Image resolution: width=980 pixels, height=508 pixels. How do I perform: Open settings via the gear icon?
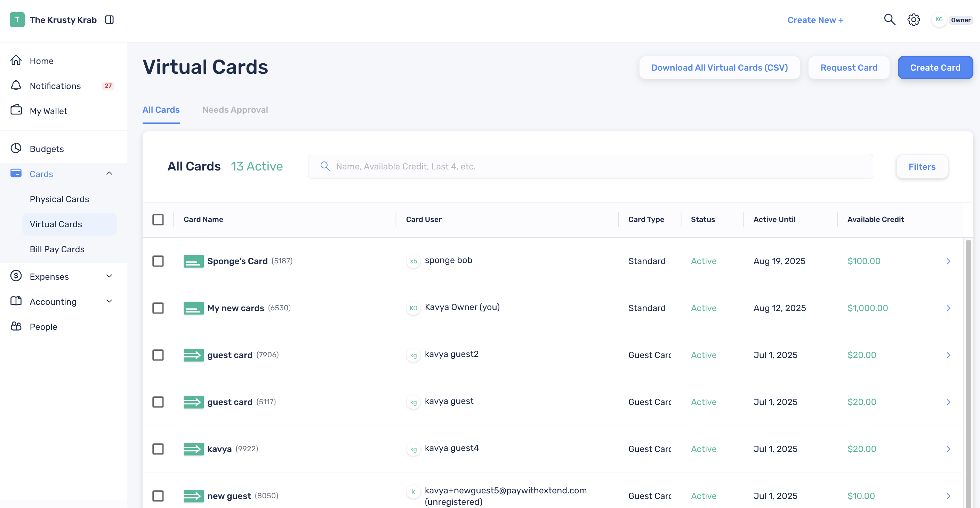tap(914, 19)
